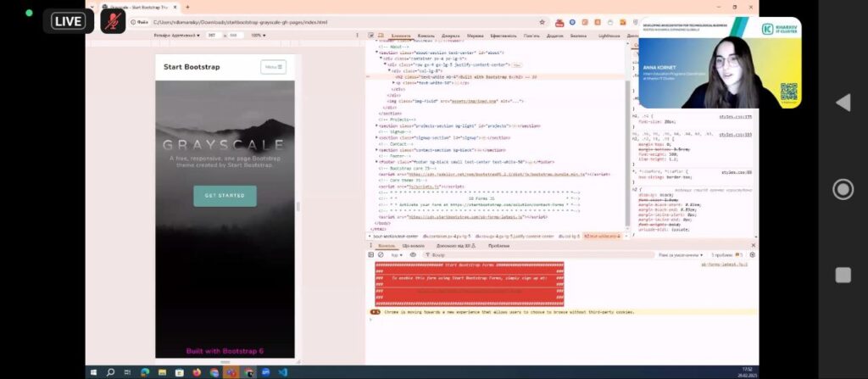868x379 pixels.
Task: Open the Security tab in DevTools
Action: pyautogui.click(x=578, y=36)
